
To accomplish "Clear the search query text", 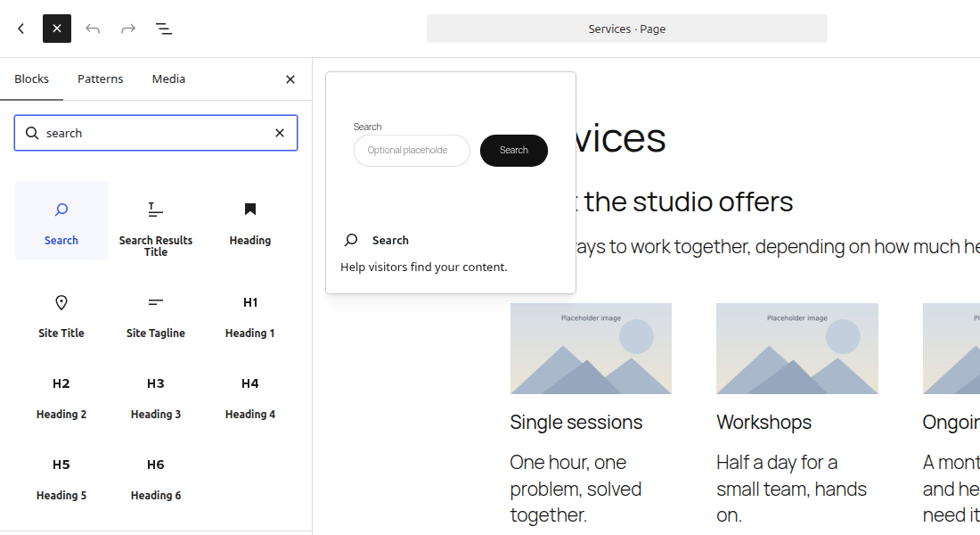I will 280,133.
